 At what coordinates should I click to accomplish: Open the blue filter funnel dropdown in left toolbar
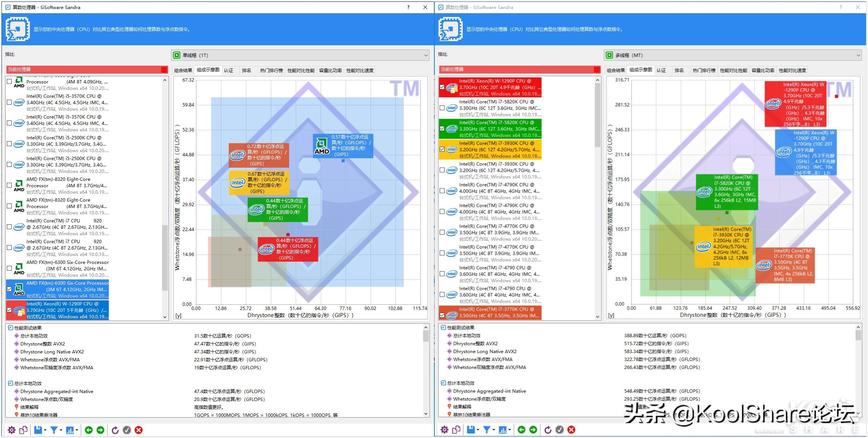55,430
